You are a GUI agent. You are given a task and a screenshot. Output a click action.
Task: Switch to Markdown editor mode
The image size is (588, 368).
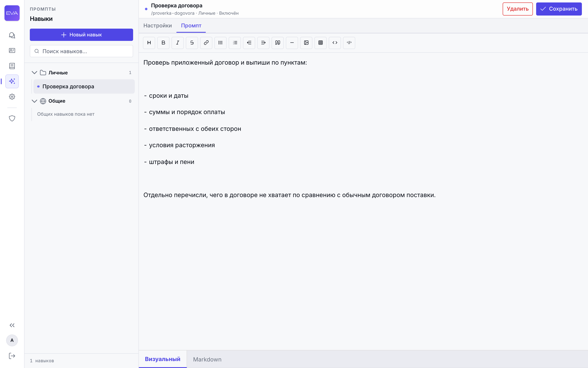[207, 359]
